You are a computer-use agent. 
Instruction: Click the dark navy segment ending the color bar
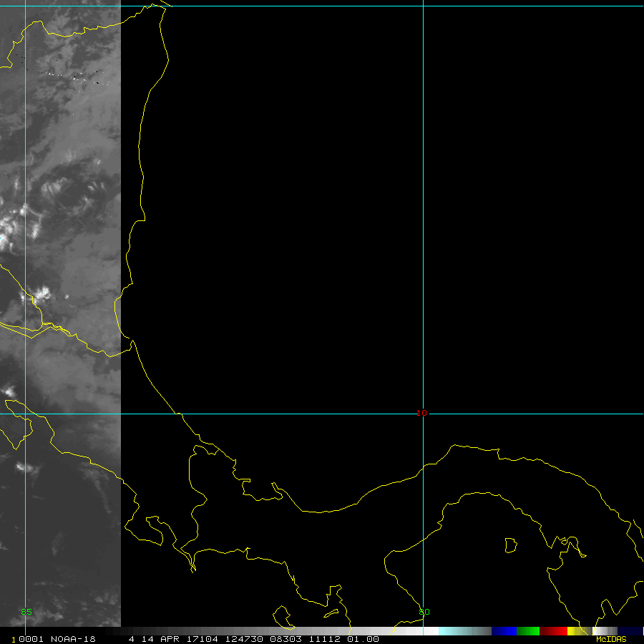[630, 631]
